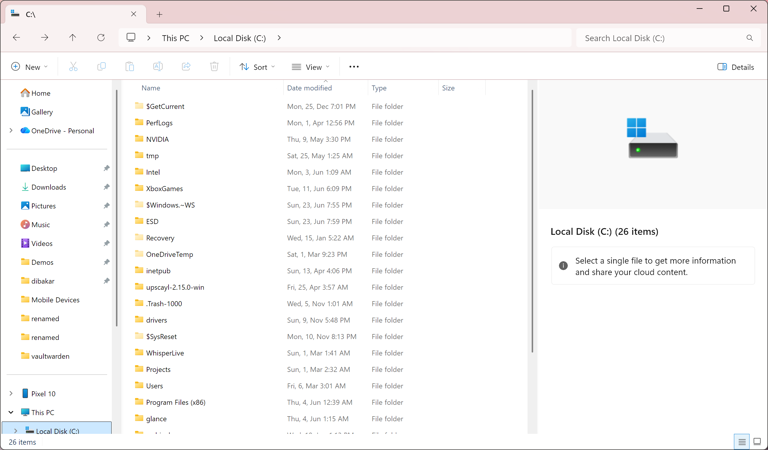The width and height of the screenshot is (768, 450).
Task: Collapse the This PC tree node
Action: [x=11, y=412]
